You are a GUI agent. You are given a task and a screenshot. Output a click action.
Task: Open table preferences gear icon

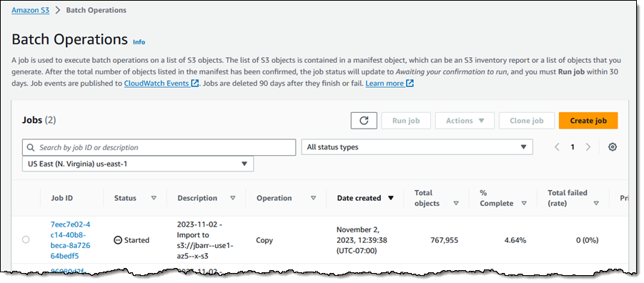tap(613, 147)
